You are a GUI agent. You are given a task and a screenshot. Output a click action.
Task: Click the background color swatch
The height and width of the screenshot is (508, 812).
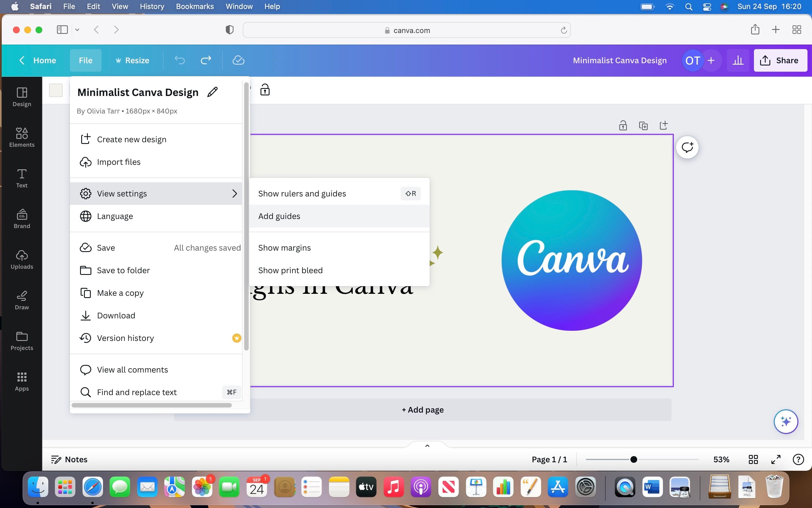56,90
